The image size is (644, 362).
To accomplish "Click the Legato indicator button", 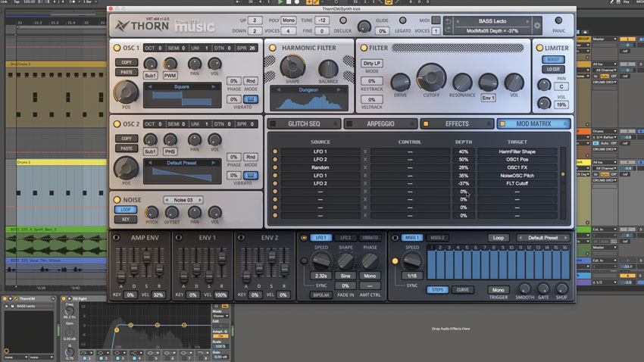I will coord(402,20).
